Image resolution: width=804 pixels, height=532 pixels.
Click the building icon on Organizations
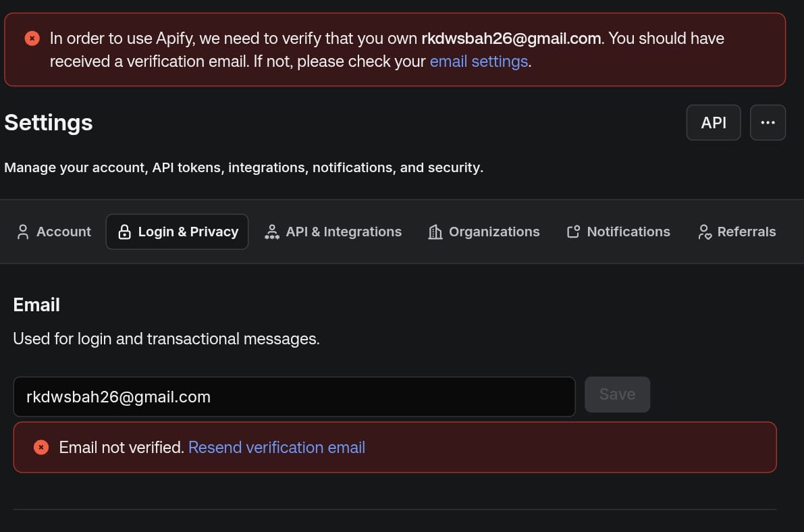tap(435, 232)
